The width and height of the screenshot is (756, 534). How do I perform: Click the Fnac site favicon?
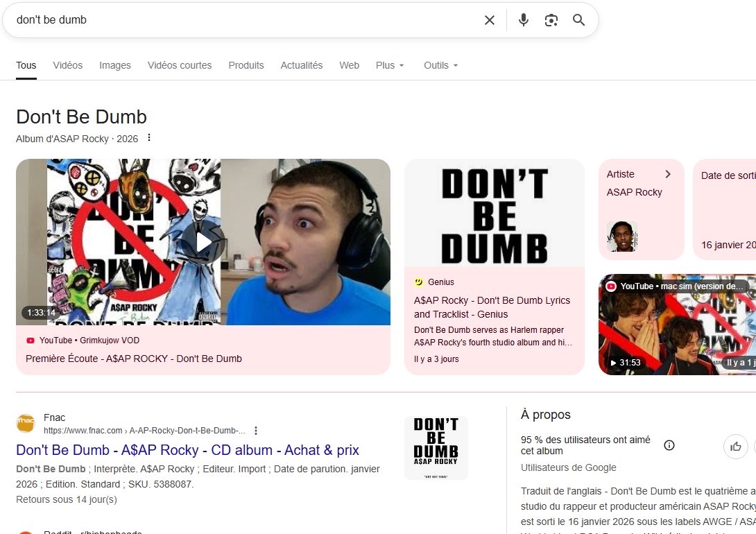tap(26, 424)
